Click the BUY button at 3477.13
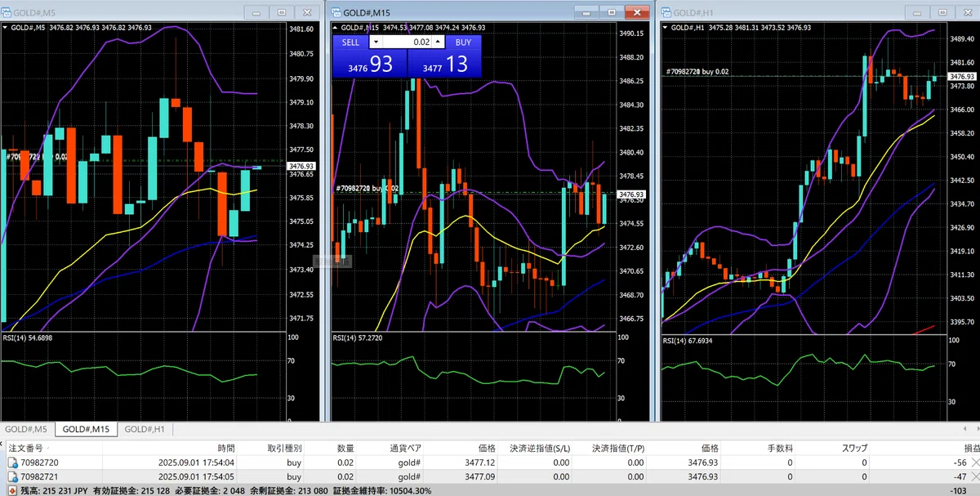The width and height of the screenshot is (980, 496). point(444,57)
